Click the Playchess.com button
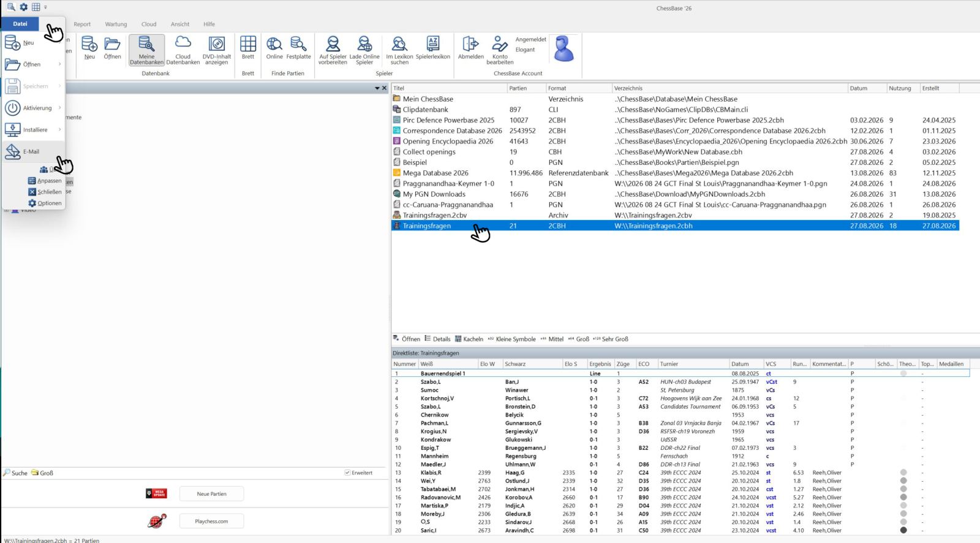Image resolution: width=980 pixels, height=543 pixels. point(211,522)
